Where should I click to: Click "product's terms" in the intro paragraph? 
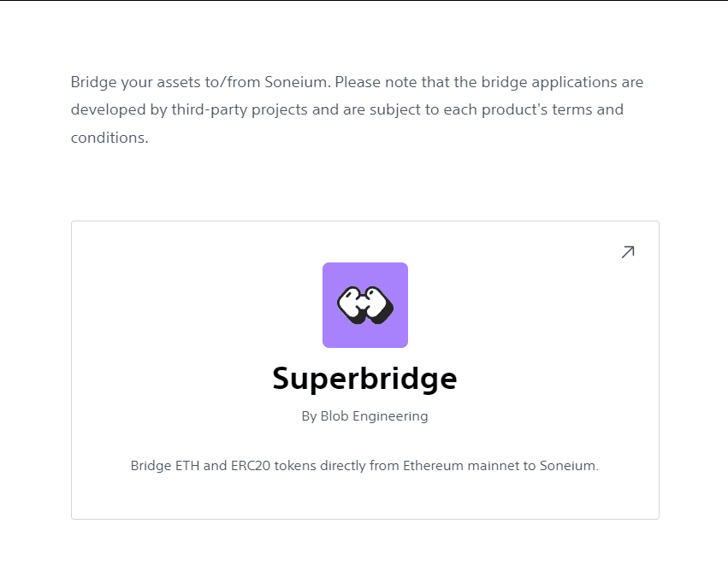525,109
